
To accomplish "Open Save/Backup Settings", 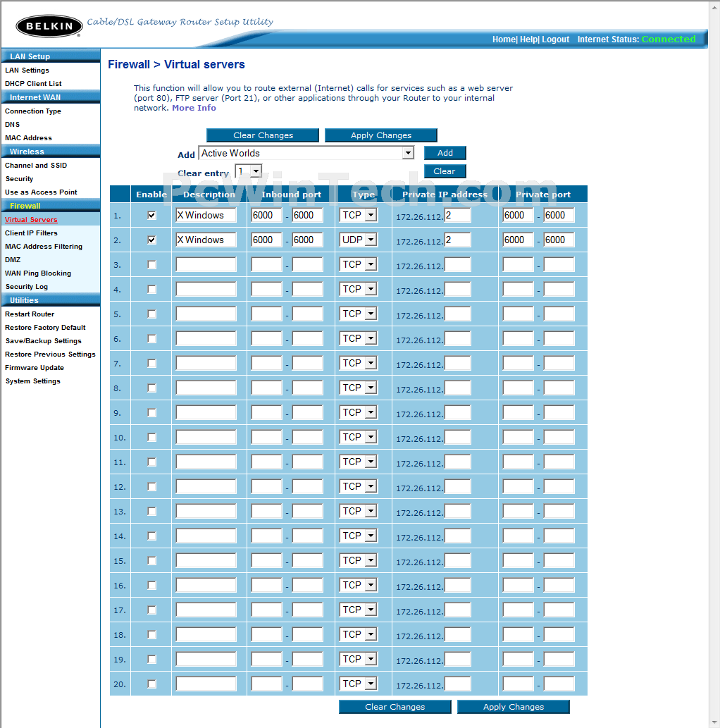I will [43, 341].
